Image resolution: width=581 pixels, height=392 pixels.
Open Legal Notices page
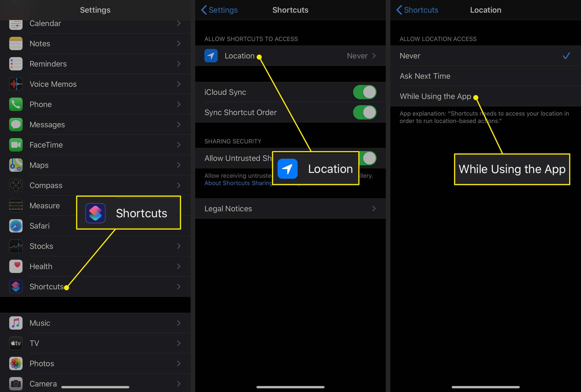click(290, 209)
